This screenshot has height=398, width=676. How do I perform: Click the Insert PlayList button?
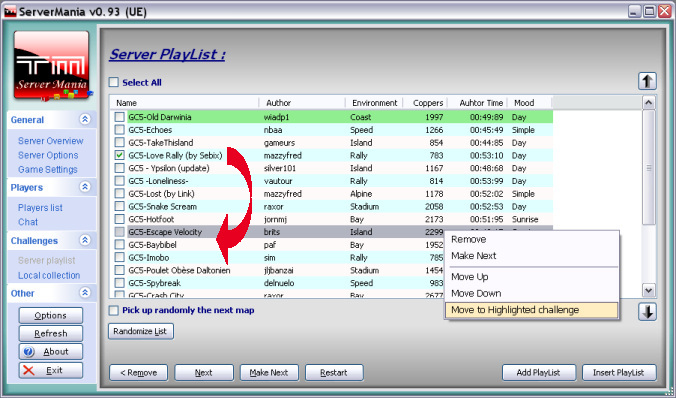619,373
